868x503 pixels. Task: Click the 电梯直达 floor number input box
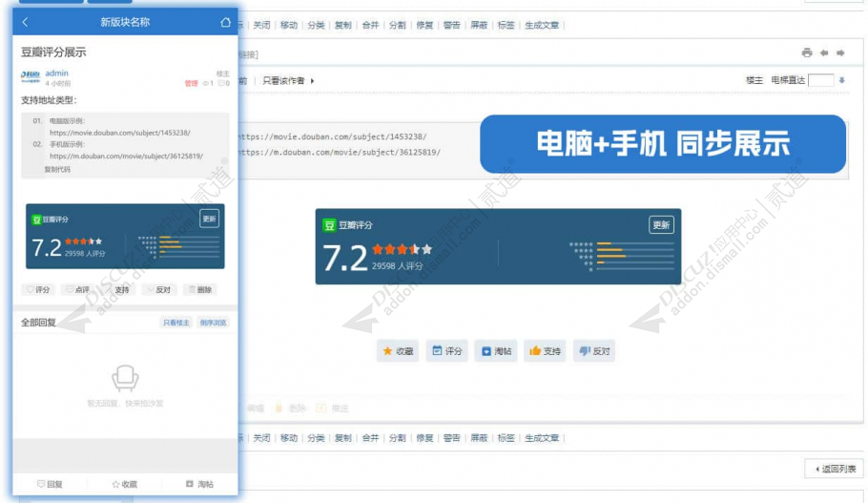click(x=821, y=80)
